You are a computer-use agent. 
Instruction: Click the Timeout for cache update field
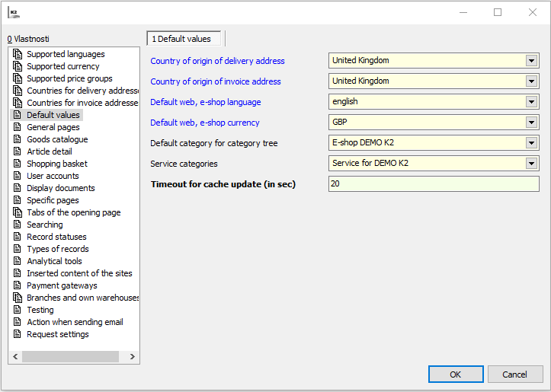(433, 183)
